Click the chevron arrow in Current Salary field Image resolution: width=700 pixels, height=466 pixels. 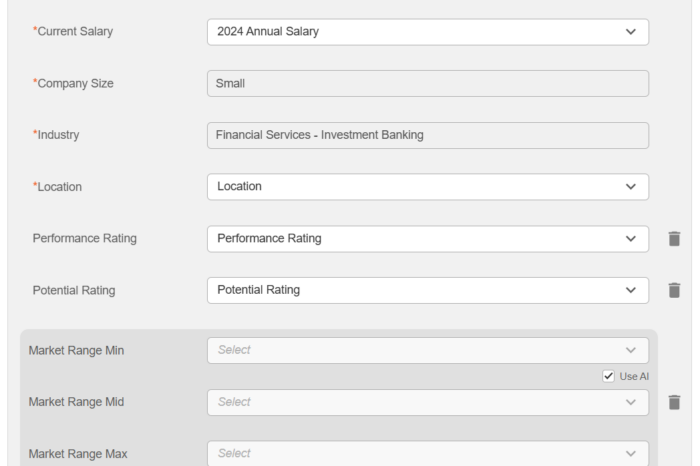(629, 32)
